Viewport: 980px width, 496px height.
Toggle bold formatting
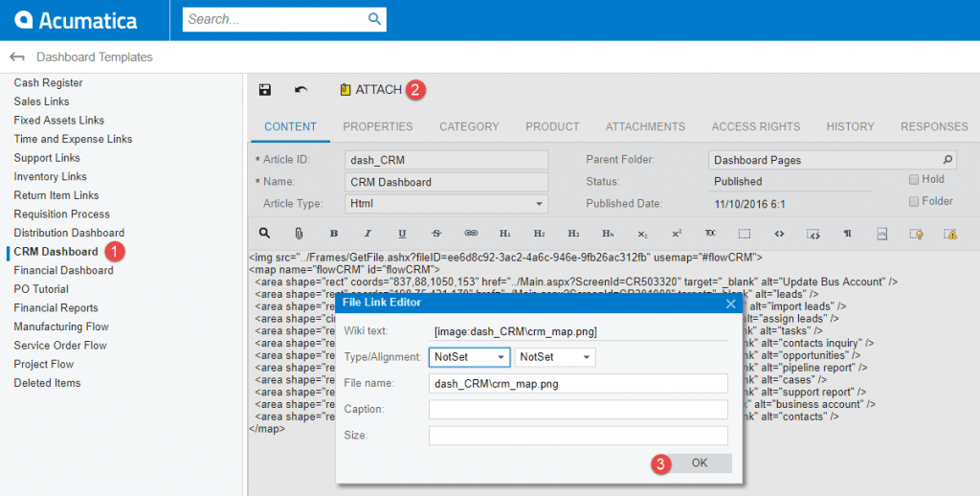click(x=334, y=234)
